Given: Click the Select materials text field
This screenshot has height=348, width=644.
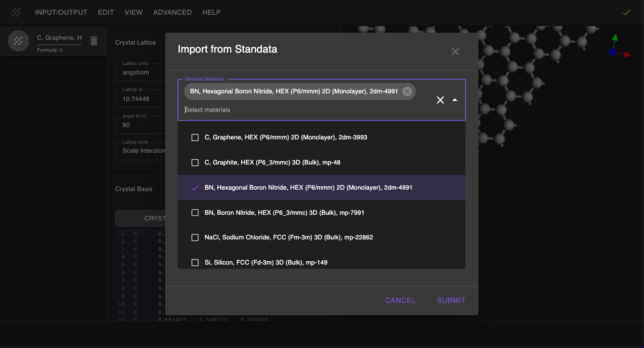Looking at the screenshot, I should click(304, 110).
